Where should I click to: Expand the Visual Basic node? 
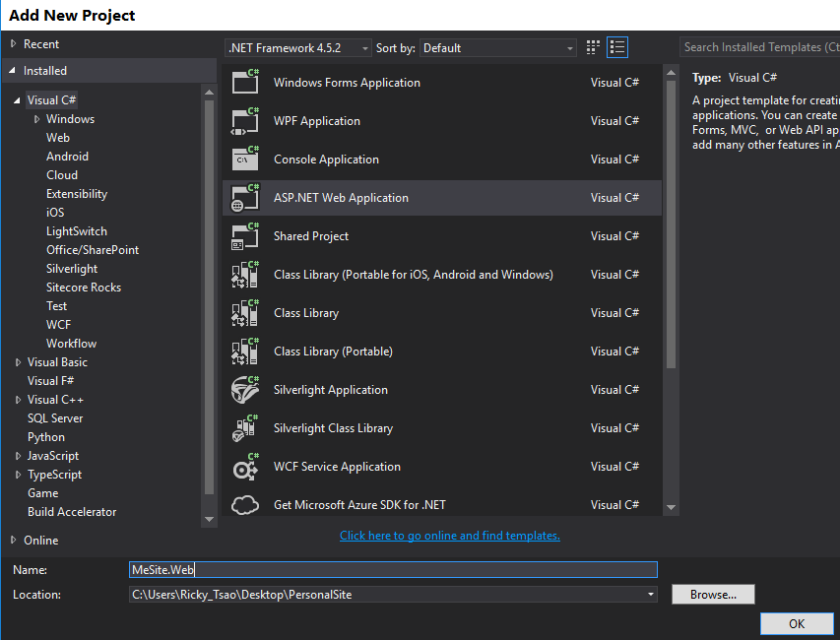(18, 362)
